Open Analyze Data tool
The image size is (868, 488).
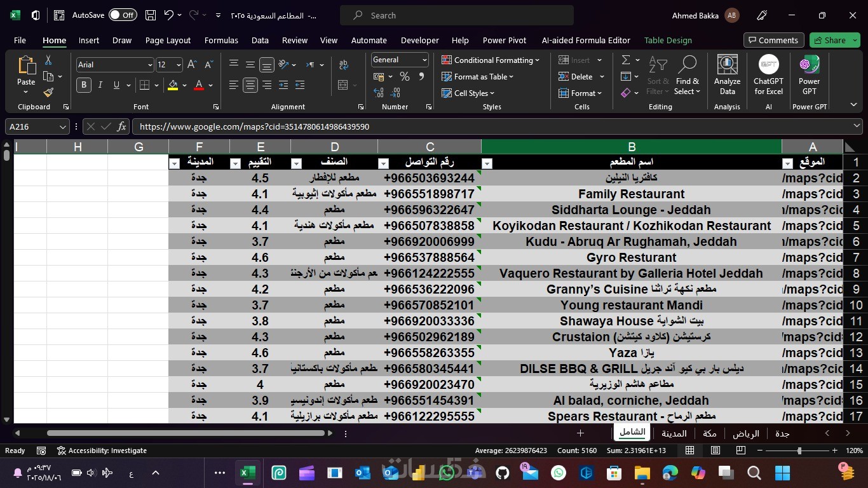[x=727, y=75]
